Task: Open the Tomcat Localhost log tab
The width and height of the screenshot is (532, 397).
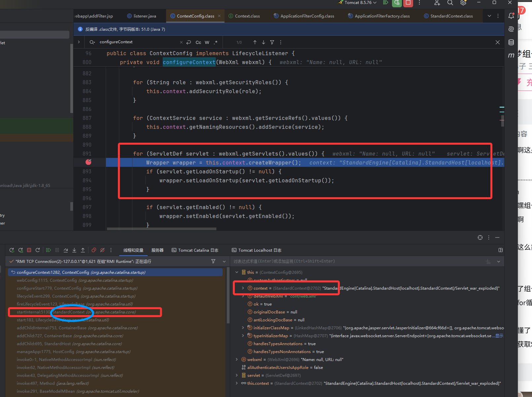Action: click(x=257, y=250)
